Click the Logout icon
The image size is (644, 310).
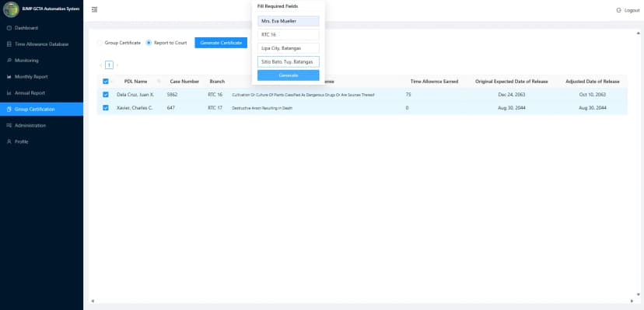click(x=618, y=10)
